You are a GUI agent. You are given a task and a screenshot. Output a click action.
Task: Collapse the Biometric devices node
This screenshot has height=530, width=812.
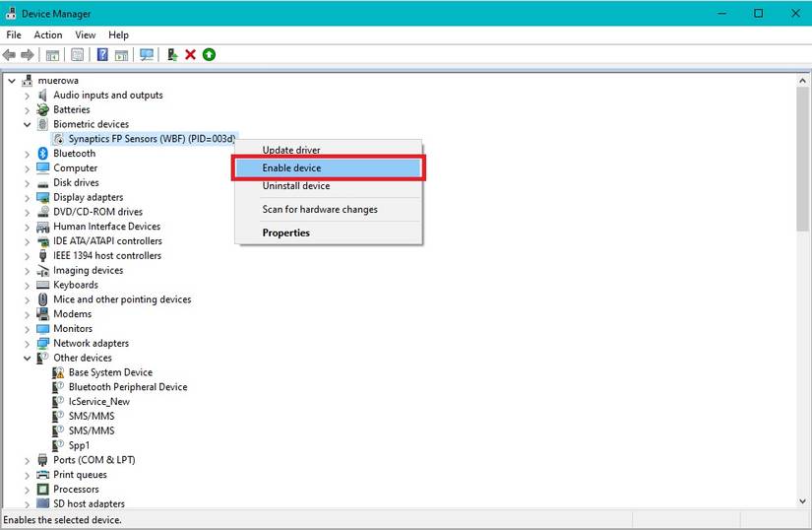click(x=27, y=124)
